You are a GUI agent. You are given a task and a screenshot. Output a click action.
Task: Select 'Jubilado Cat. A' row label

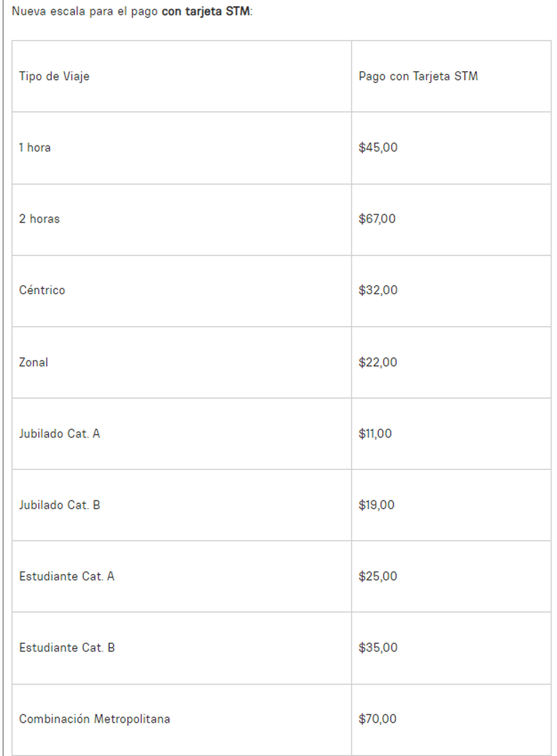tap(59, 434)
